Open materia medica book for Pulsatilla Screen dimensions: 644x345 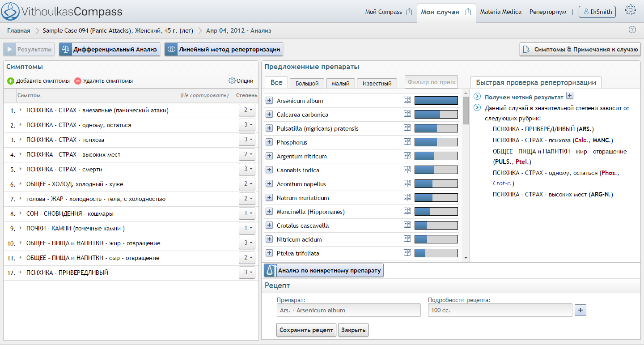pyautogui.click(x=407, y=128)
